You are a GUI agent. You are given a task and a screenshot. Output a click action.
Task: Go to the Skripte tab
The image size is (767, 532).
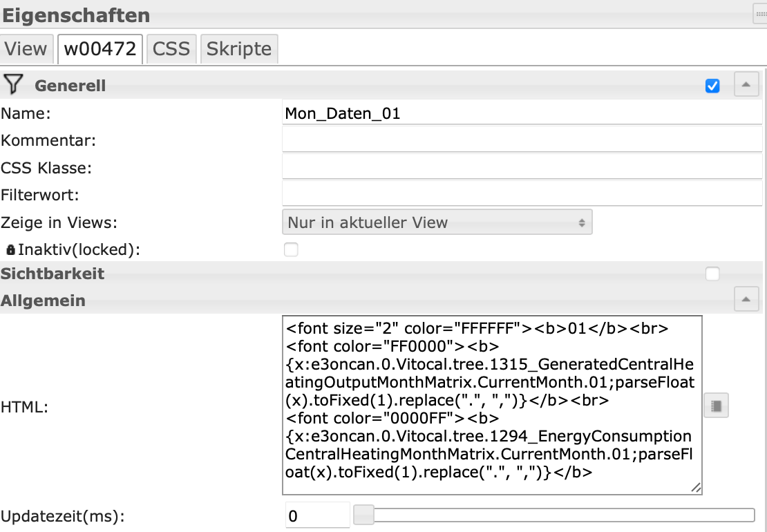[x=239, y=49]
